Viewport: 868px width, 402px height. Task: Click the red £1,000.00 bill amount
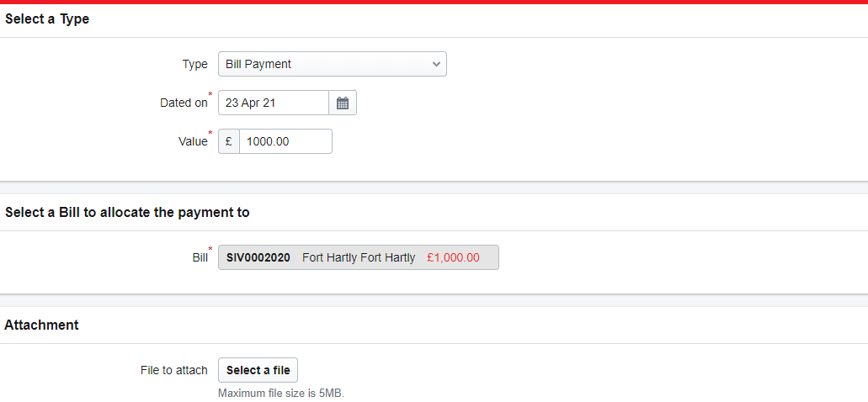(454, 257)
